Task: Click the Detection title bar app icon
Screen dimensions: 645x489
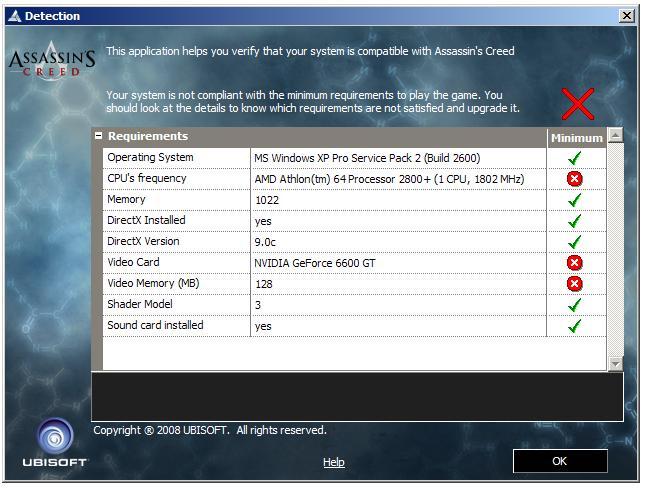Action: pyautogui.click(x=15, y=16)
